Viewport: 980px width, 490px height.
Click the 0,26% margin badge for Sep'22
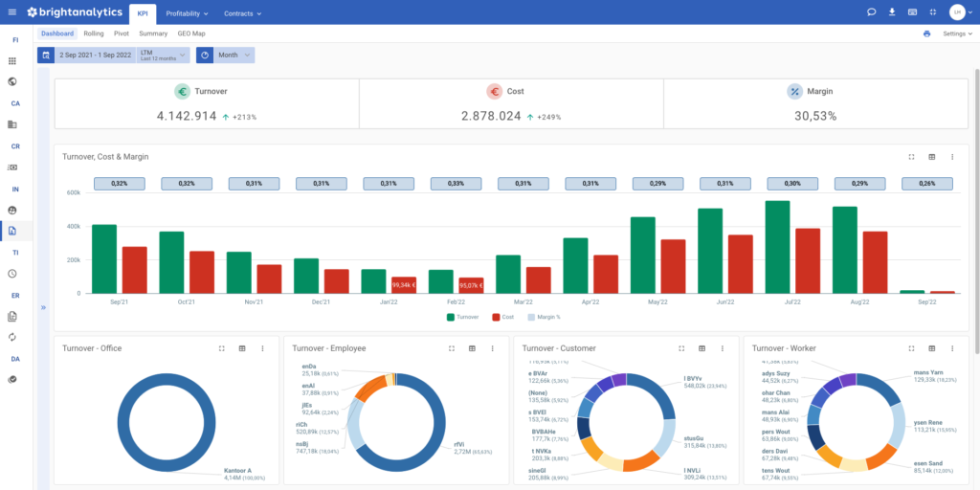[927, 184]
